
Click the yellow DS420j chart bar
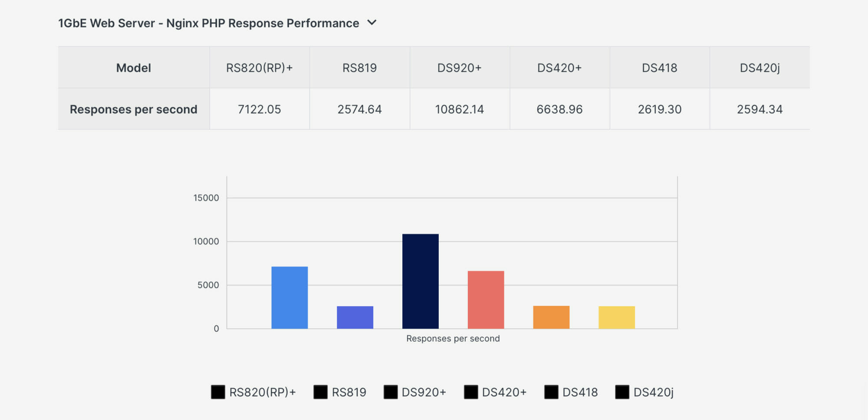(x=617, y=317)
